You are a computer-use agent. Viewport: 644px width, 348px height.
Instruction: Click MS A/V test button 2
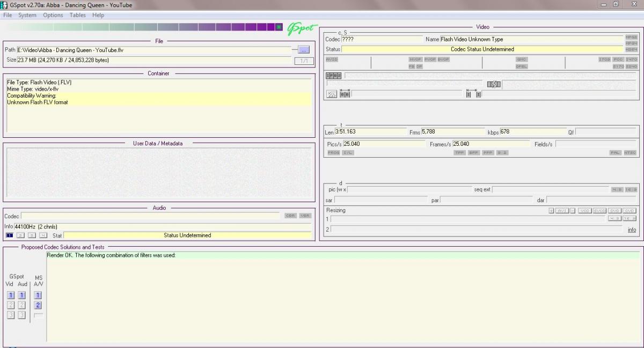[x=38, y=305]
